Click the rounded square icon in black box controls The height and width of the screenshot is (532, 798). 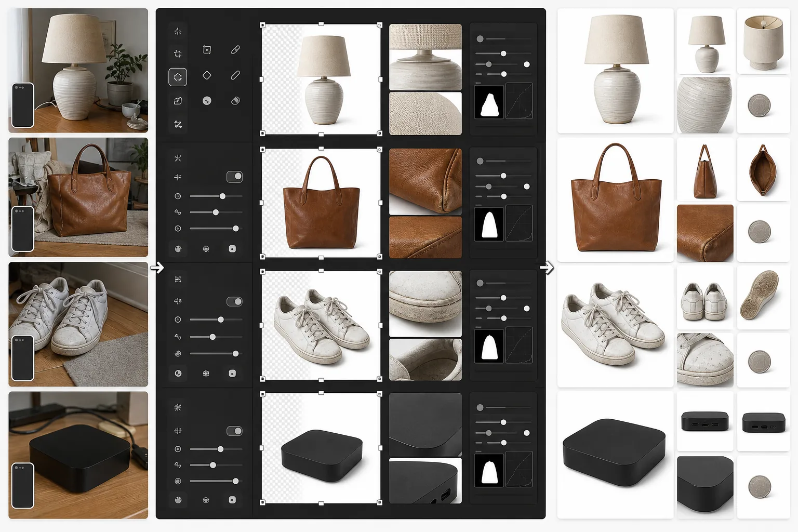[232, 500]
